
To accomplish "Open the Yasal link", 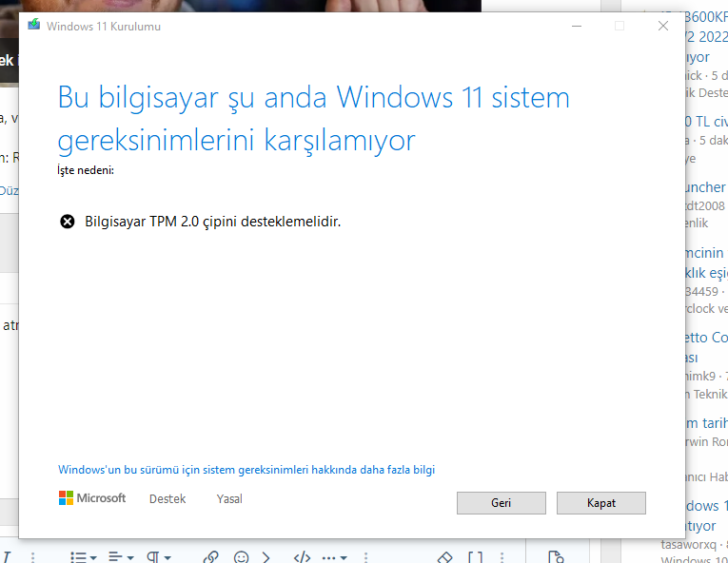I will 229,499.
